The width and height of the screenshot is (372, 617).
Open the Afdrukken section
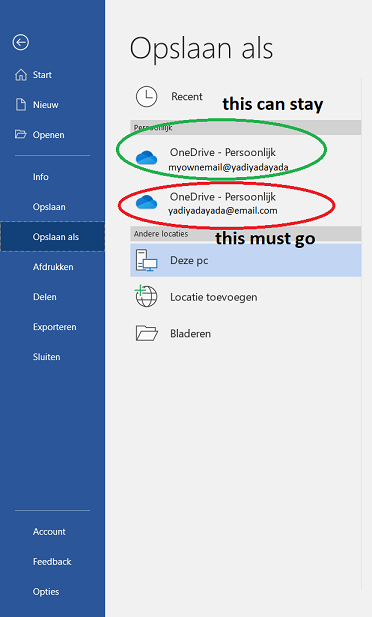coord(52,267)
